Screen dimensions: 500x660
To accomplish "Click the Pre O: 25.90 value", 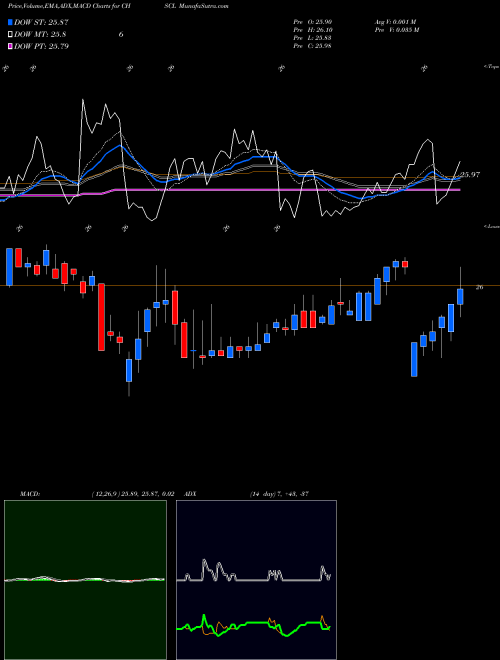I will click(x=312, y=22).
